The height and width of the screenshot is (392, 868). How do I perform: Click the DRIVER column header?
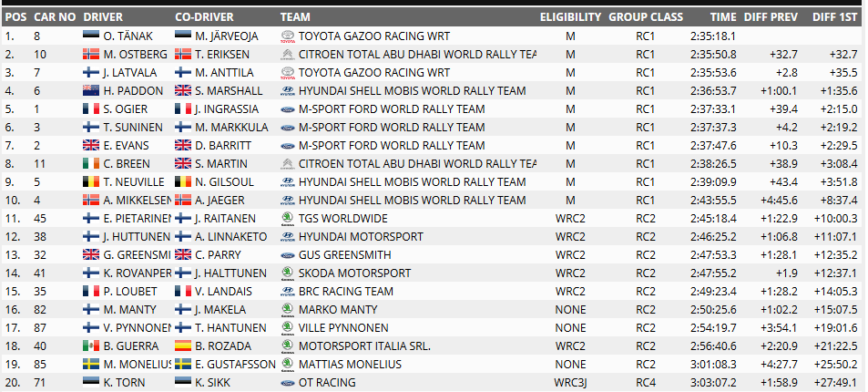(x=103, y=17)
